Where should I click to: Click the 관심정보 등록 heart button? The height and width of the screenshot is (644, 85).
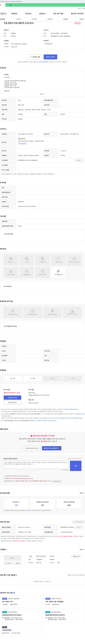[x=35, y=57]
